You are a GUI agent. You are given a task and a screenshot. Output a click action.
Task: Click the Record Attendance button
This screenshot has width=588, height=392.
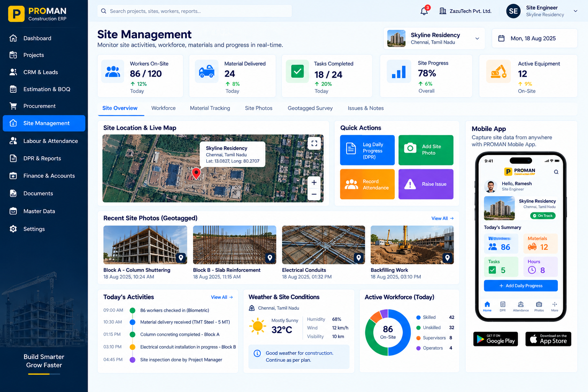pyautogui.click(x=367, y=184)
